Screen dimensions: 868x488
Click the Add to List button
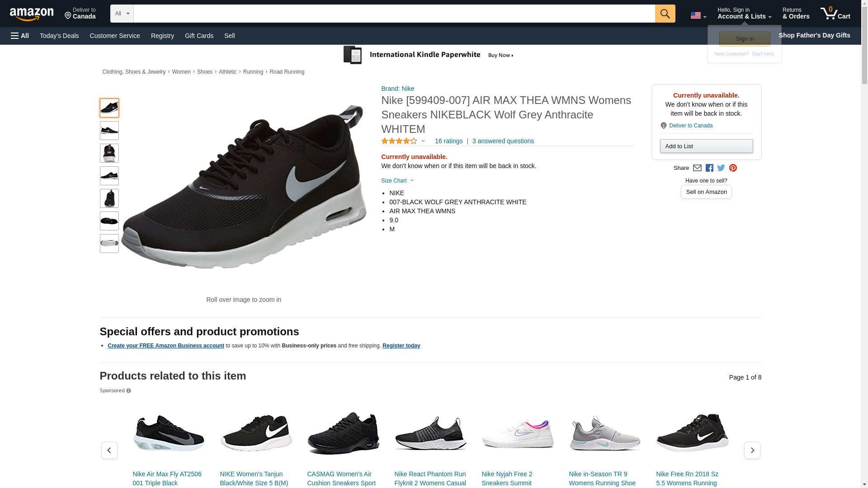[x=706, y=146]
